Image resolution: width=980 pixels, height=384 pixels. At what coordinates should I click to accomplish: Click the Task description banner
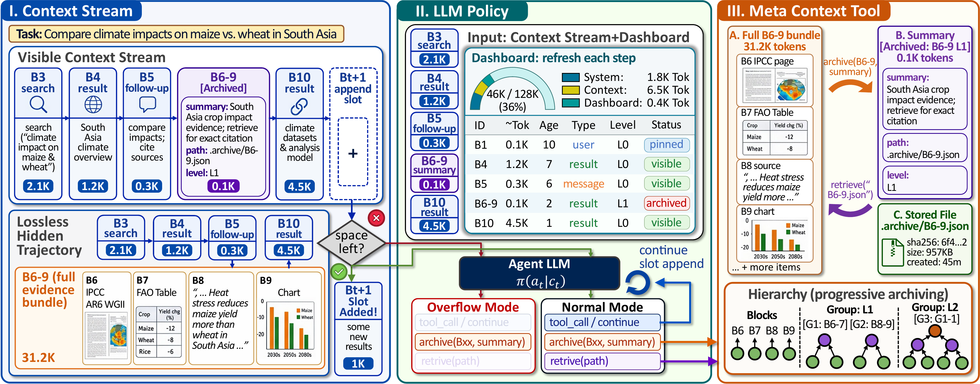coord(176,34)
